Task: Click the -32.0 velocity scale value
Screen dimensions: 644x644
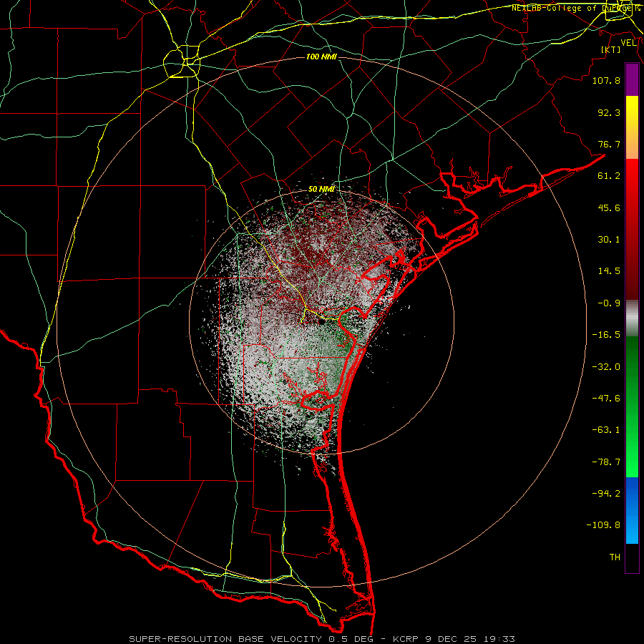Action: click(x=606, y=367)
